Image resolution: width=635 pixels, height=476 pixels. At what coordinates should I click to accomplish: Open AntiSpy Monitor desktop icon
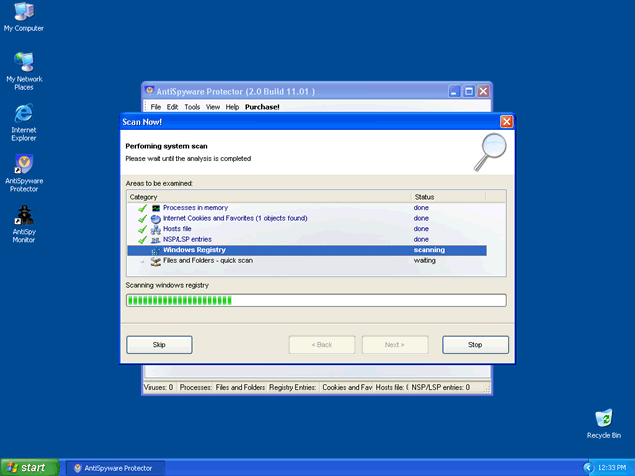click(x=23, y=216)
